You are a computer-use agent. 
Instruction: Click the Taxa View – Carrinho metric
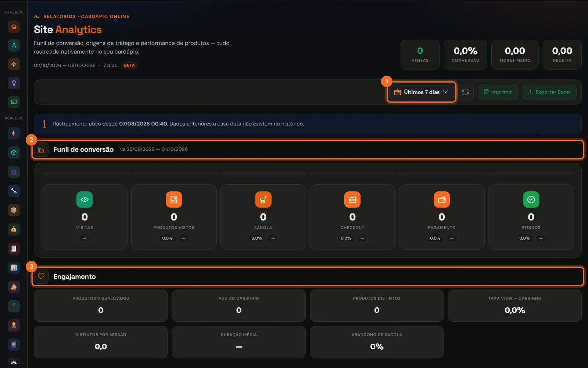coord(514,305)
